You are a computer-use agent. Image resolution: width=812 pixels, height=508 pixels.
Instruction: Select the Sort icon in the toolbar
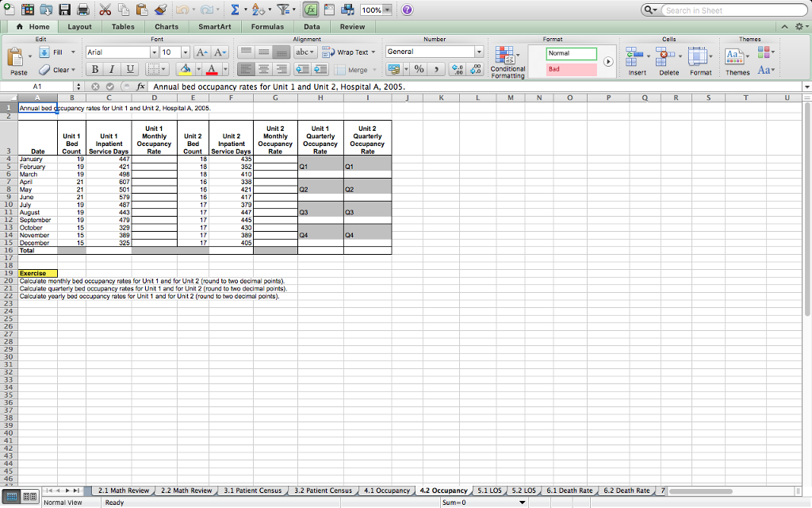point(259,10)
